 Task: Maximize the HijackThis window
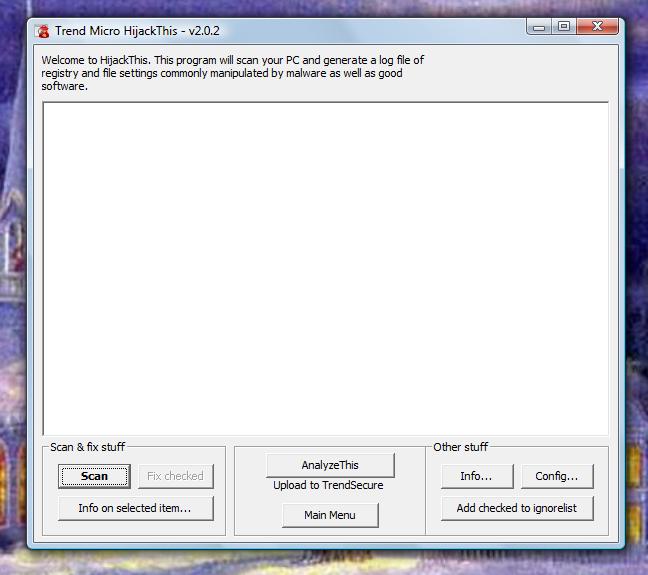pos(564,27)
